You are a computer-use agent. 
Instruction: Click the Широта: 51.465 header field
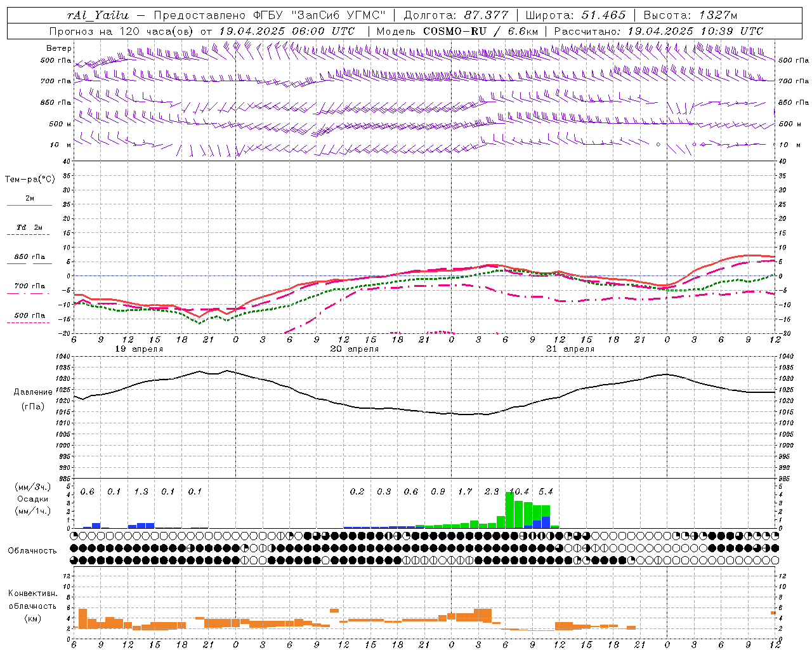click(x=575, y=15)
